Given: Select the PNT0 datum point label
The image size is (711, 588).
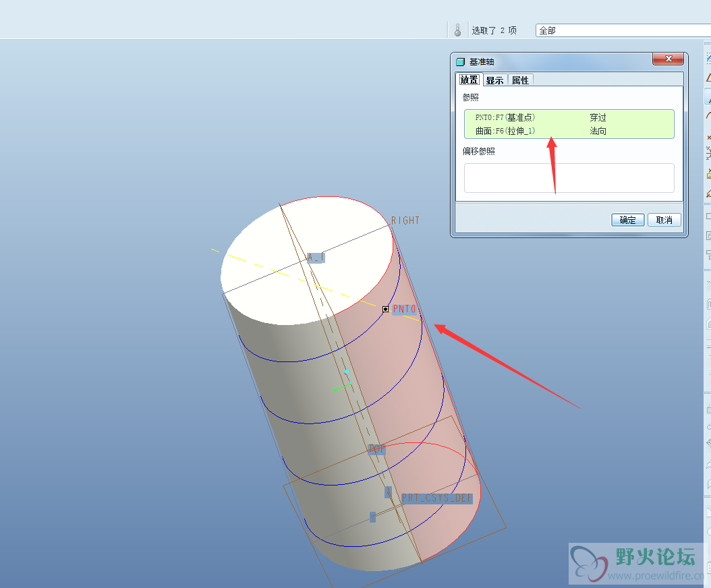Looking at the screenshot, I should pyautogui.click(x=404, y=310).
